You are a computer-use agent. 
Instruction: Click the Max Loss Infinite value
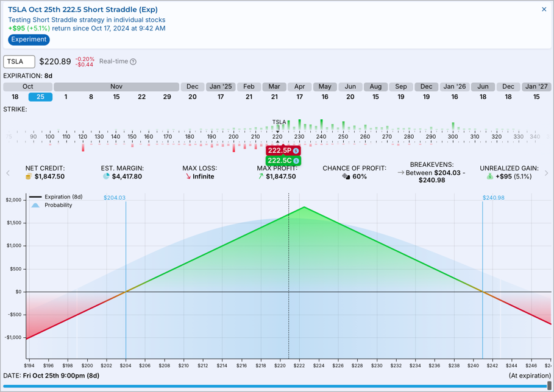(x=204, y=177)
